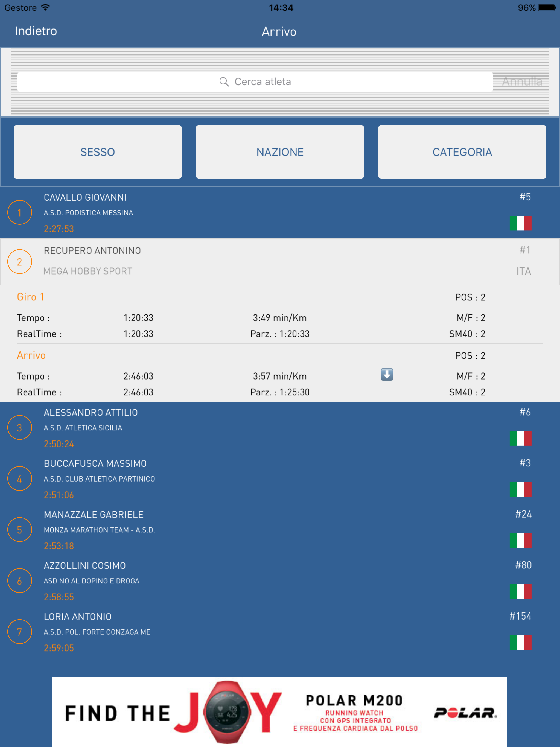The height and width of the screenshot is (747, 560).
Task: Tap the orange circle number 5
Action: (20, 530)
